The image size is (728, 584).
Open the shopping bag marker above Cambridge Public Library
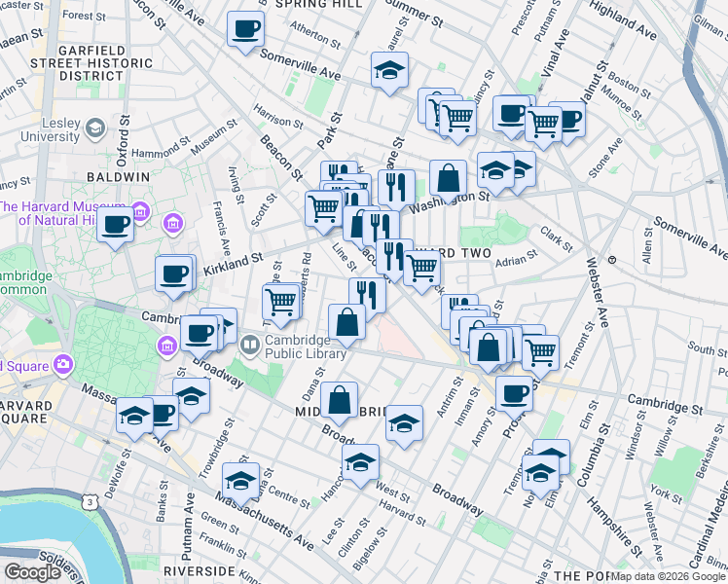(346, 324)
